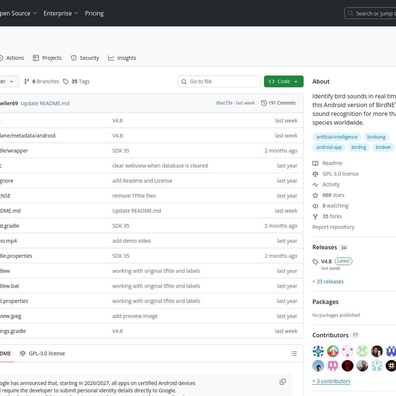This screenshot has height=396, width=396.
Task: Click the commits history clock icon
Action: [x=264, y=103]
